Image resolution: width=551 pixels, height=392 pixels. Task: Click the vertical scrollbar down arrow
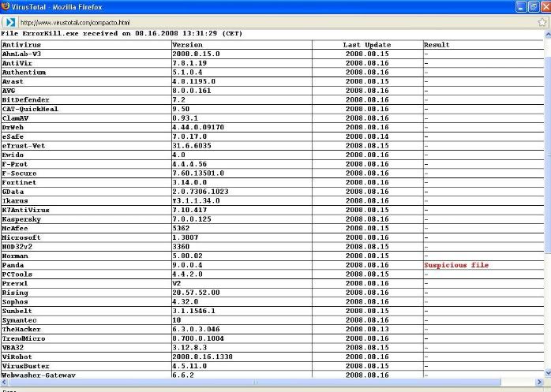click(x=548, y=373)
